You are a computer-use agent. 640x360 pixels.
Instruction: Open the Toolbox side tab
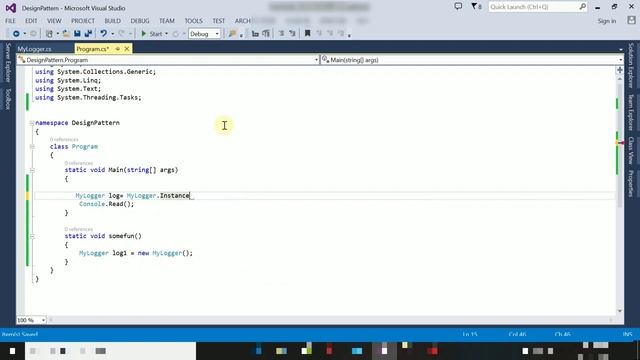(8, 99)
